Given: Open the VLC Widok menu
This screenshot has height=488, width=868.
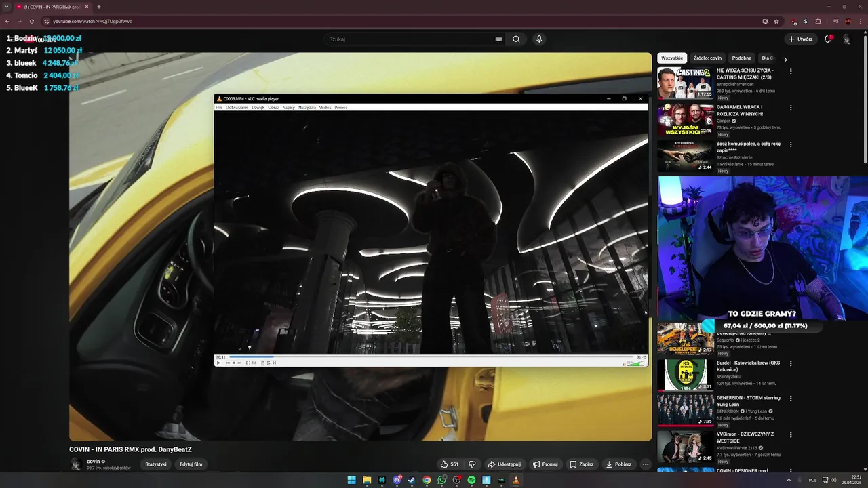Looking at the screenshot, I should pyautogui.click(x=325, y=107).
